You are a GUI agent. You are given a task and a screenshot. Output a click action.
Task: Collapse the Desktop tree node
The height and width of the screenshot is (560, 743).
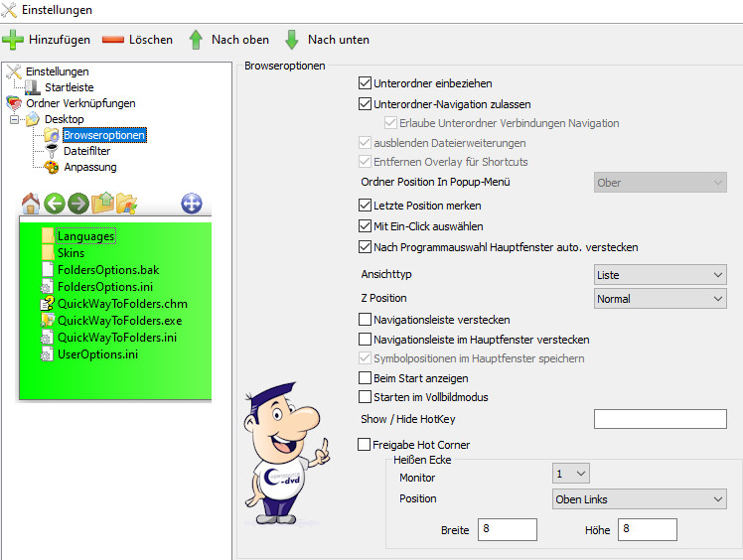pyautogui.click(x=15, y=119)
